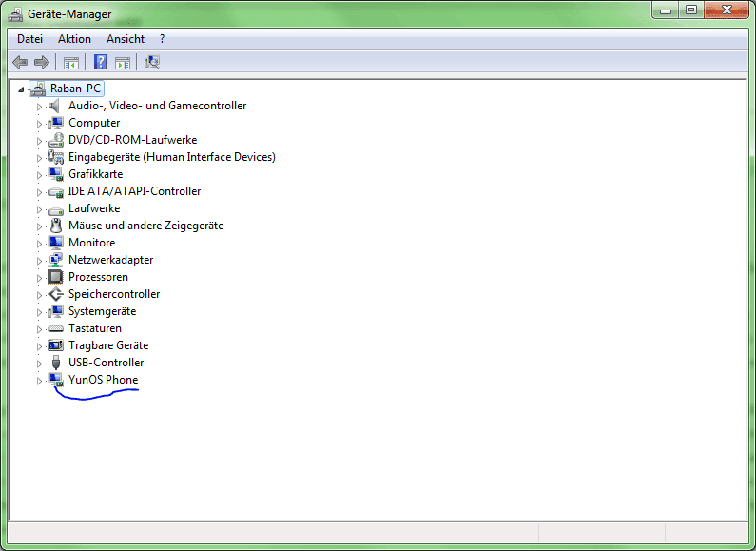Expand Eingabegeräte (Human Interface Devices)
This screenshot has height=551, width=756.
(40, 158)
